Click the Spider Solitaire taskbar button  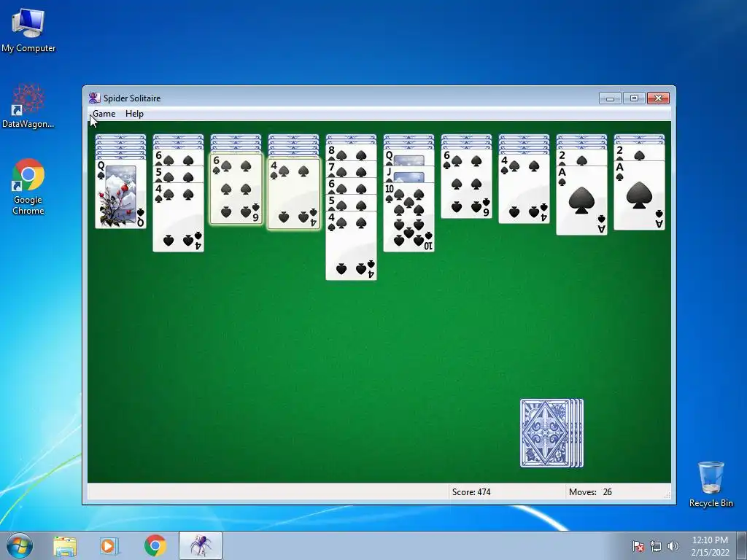tap(201, 545)
